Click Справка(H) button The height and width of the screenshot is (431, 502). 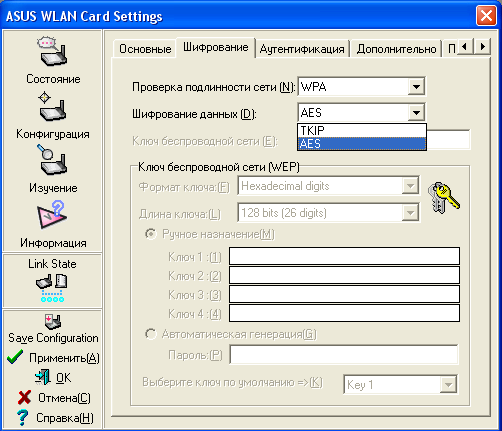coord(65,418)
